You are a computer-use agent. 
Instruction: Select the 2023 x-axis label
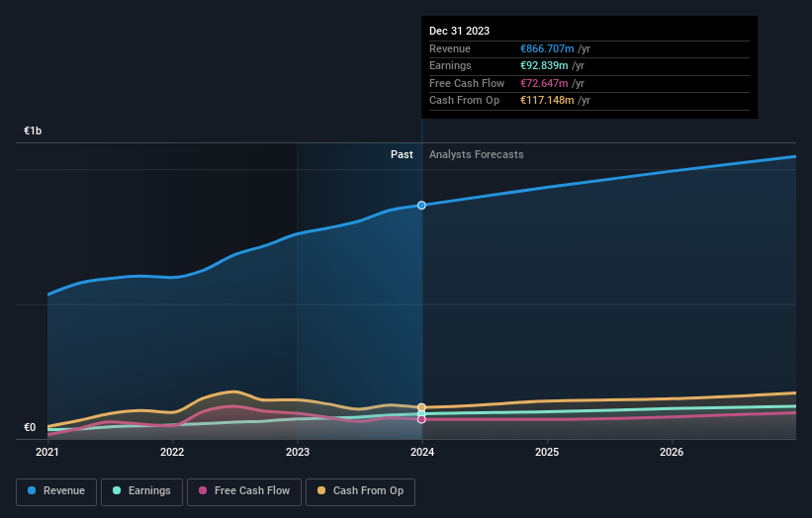point(298,452)
